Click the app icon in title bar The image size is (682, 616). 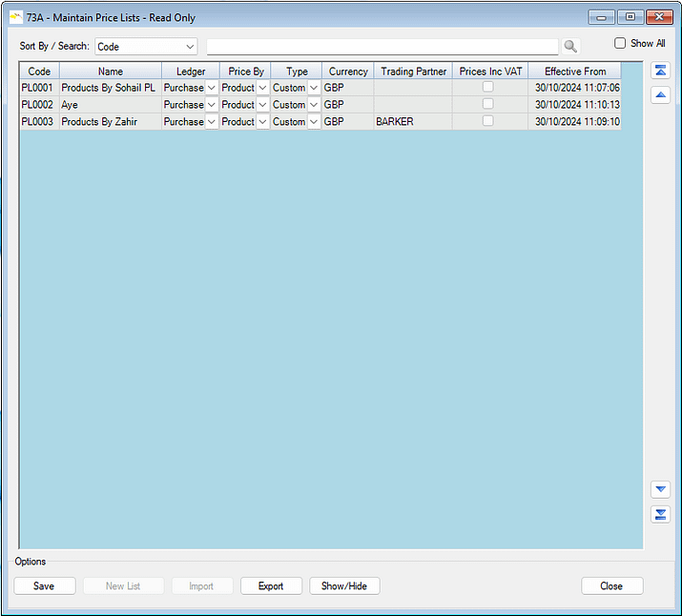tap(15, 16)
